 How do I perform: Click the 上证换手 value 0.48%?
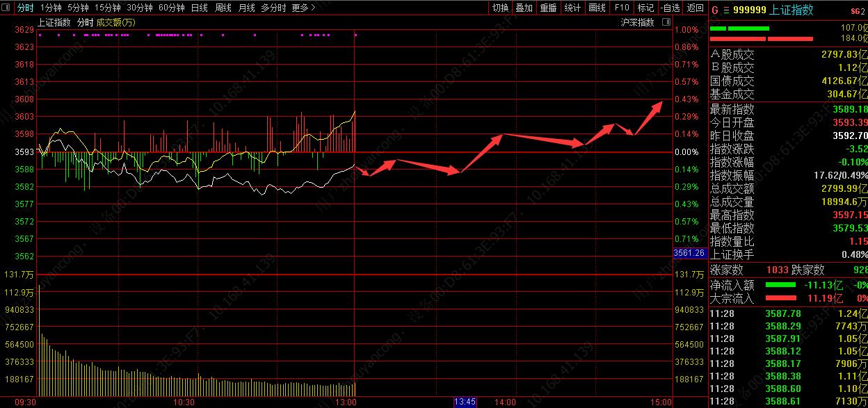tap(853, 254)
